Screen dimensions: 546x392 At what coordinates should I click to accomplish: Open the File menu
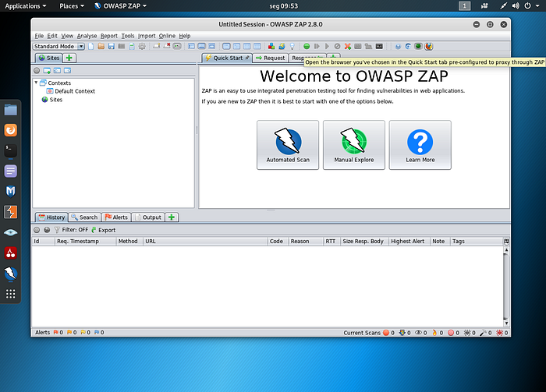39,36
